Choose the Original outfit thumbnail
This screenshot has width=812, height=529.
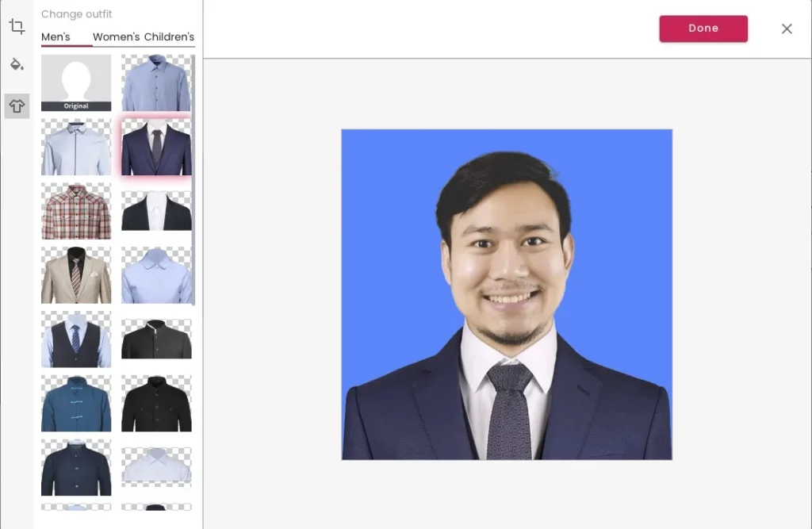pos(76,83)
